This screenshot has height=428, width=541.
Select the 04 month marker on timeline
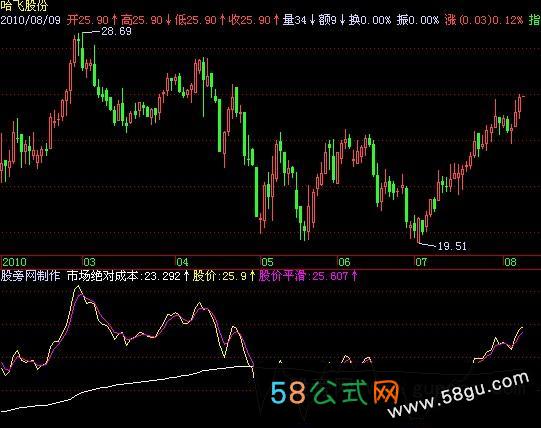[182, 262]
